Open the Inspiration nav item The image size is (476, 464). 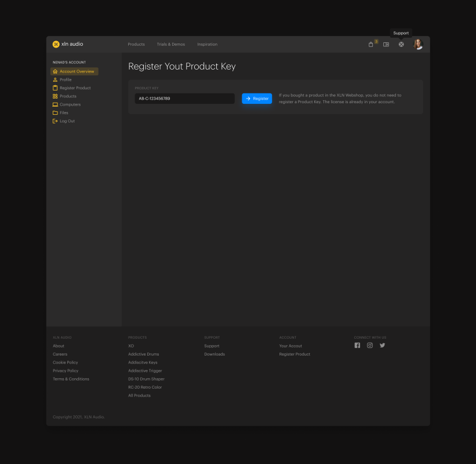(207, 45)
